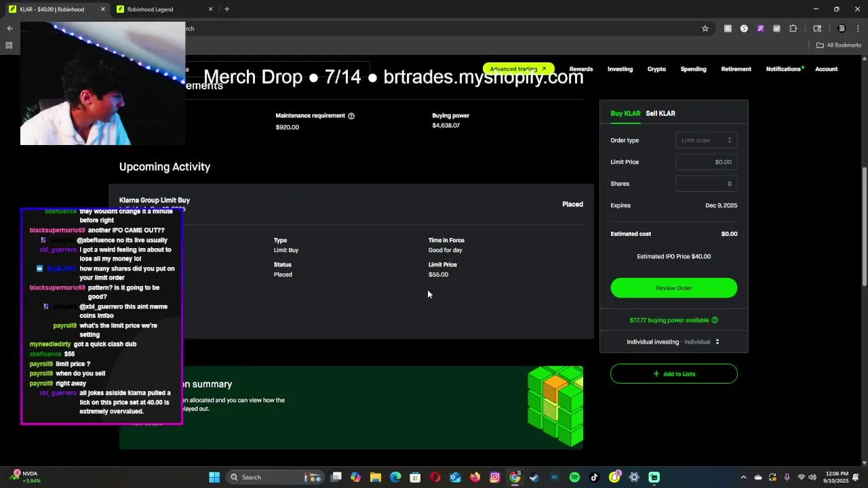Image resolution: width=868 pixels, height=488 pixels.
Task: Click the white S extension icon
Action: pos(744,28)
